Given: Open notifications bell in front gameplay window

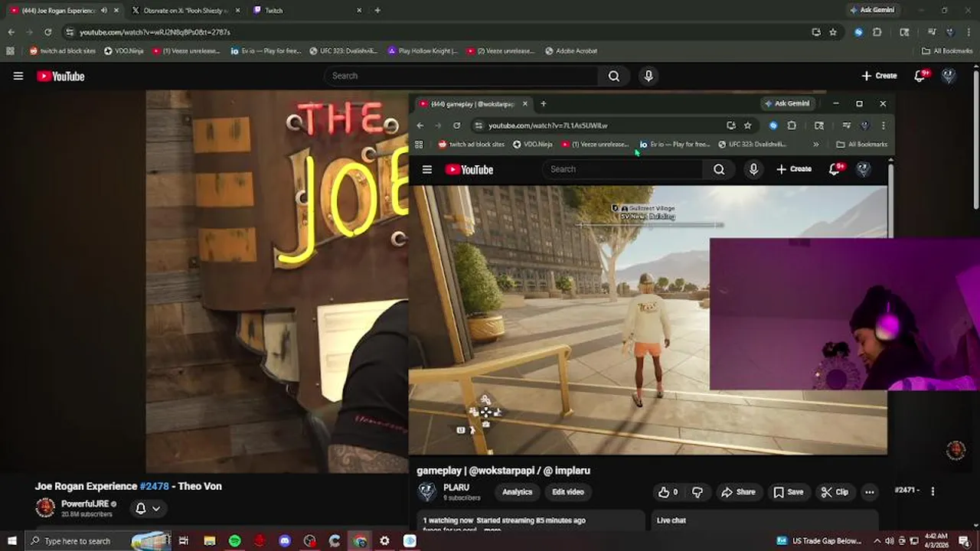Looking at the screenshot, I should [836, 169].
